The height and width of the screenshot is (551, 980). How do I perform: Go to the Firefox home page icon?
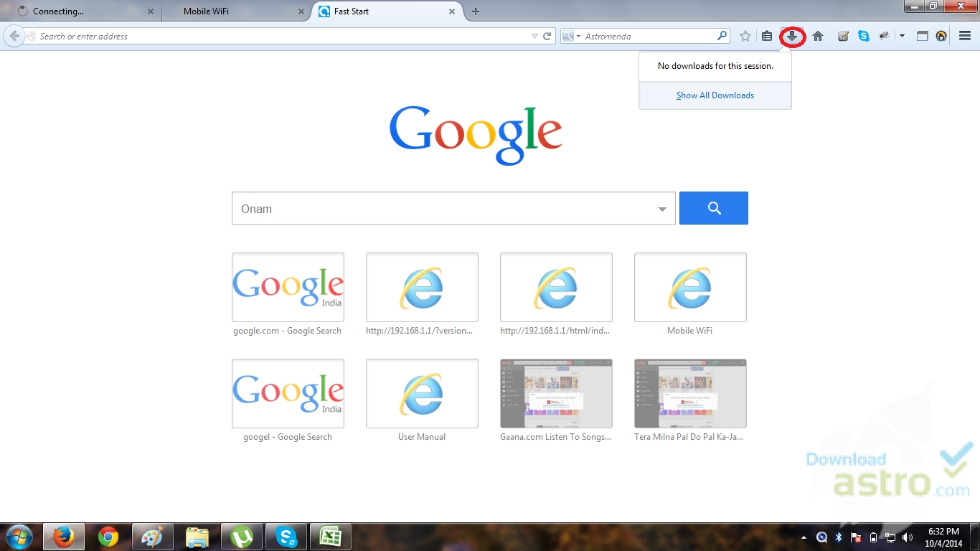pos(818,36)
